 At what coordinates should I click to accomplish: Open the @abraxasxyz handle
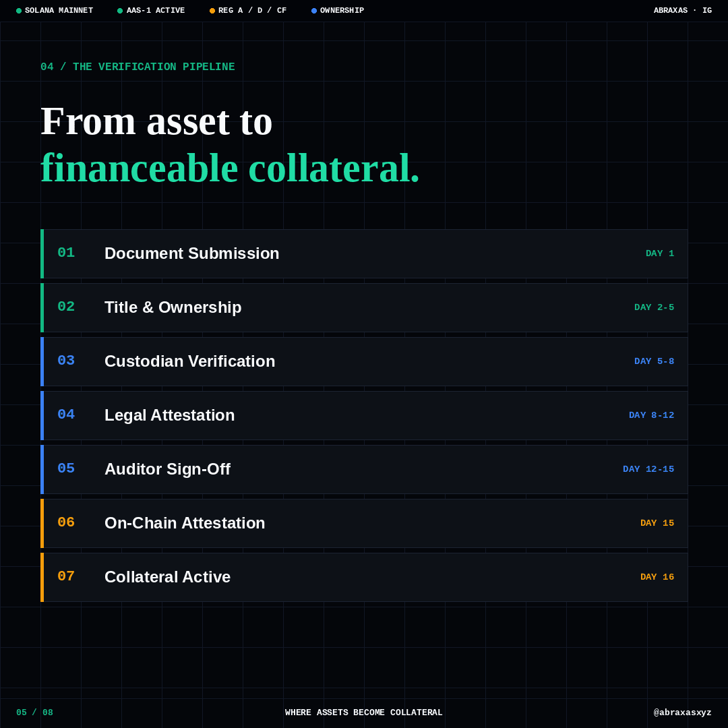[682, 712]
